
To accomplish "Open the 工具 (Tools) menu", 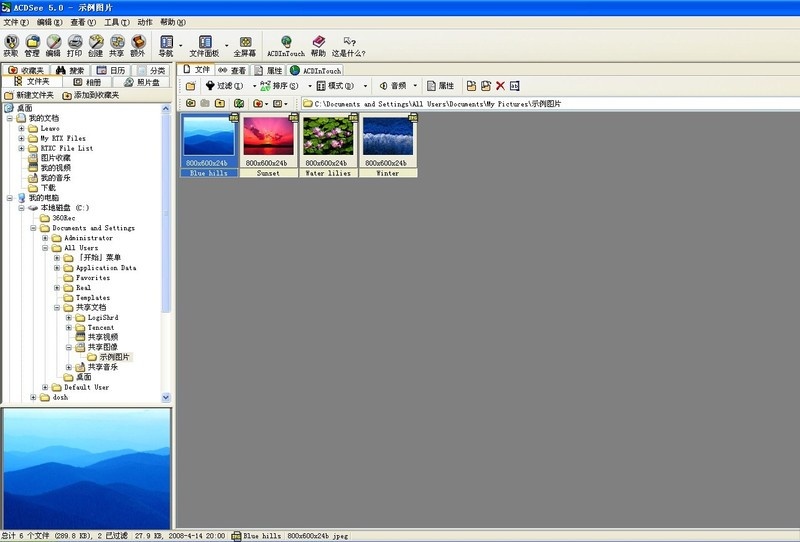I will pyautogui.click(x=116, y=21).
